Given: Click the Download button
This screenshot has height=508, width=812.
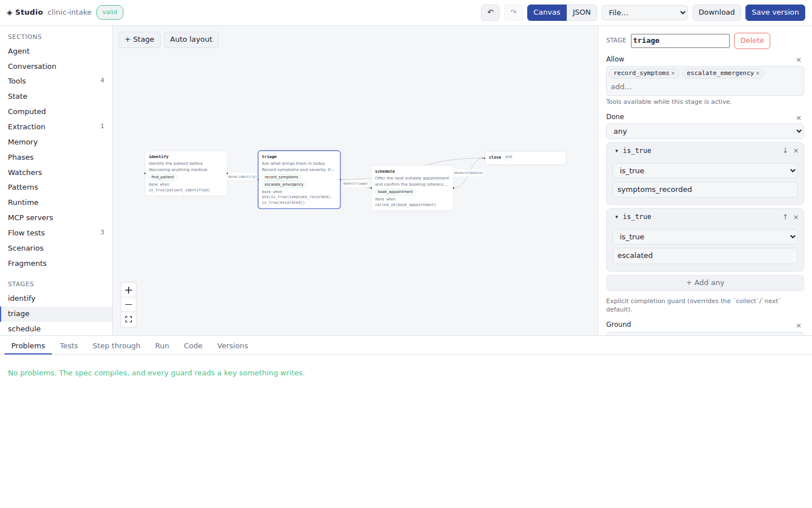Looking at the screenshot, I should (x=716, y=12).
